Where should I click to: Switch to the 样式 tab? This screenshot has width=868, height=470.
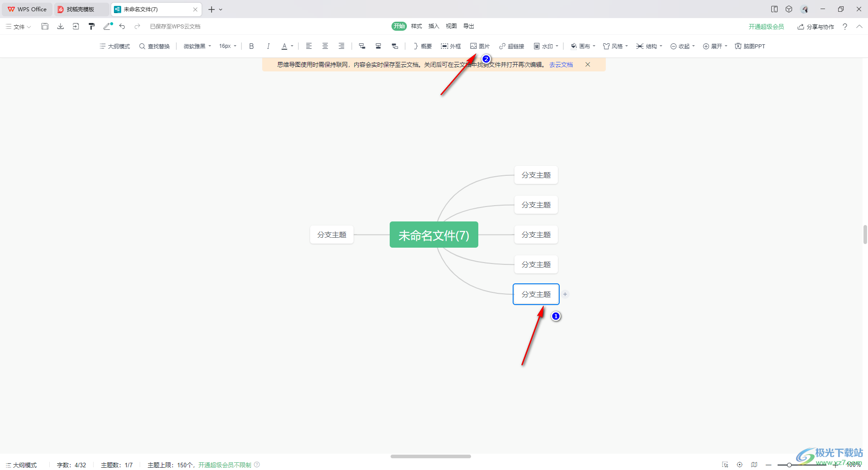click(416, 26)
